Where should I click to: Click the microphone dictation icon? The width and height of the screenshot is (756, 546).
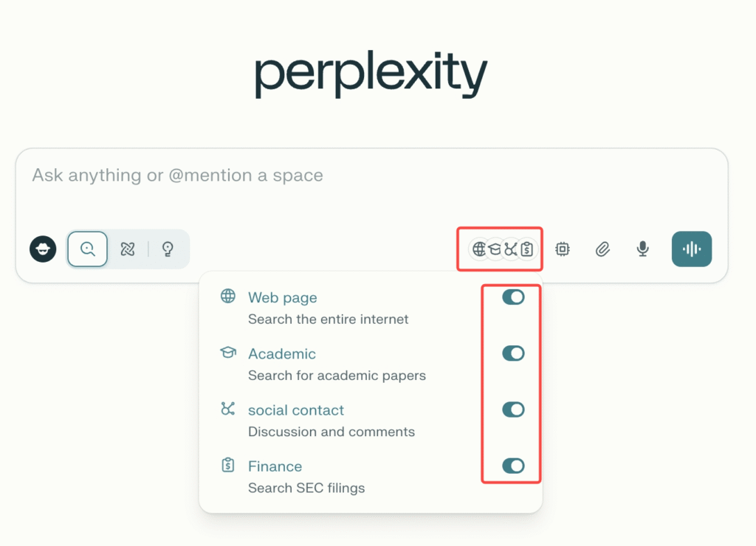642,249
